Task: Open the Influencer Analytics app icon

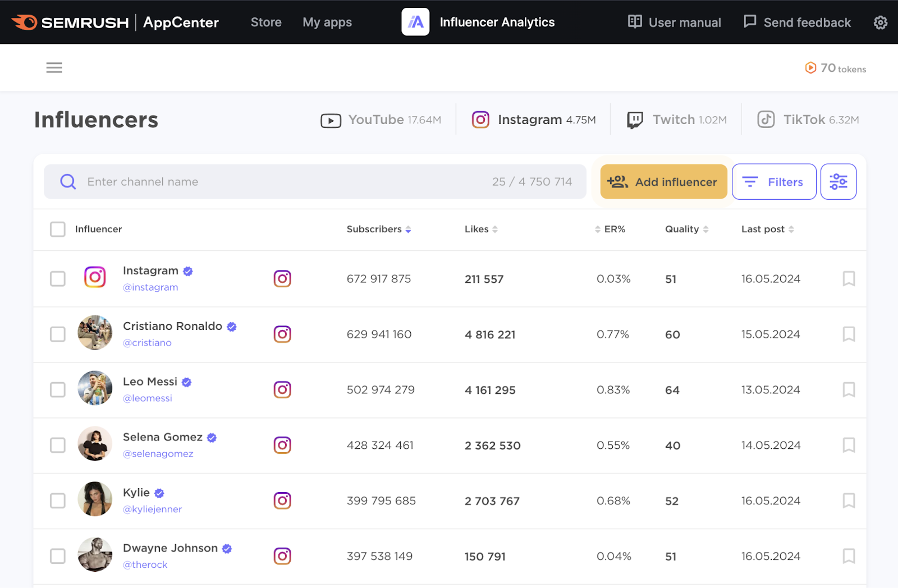Action: (x=415, y=22)
